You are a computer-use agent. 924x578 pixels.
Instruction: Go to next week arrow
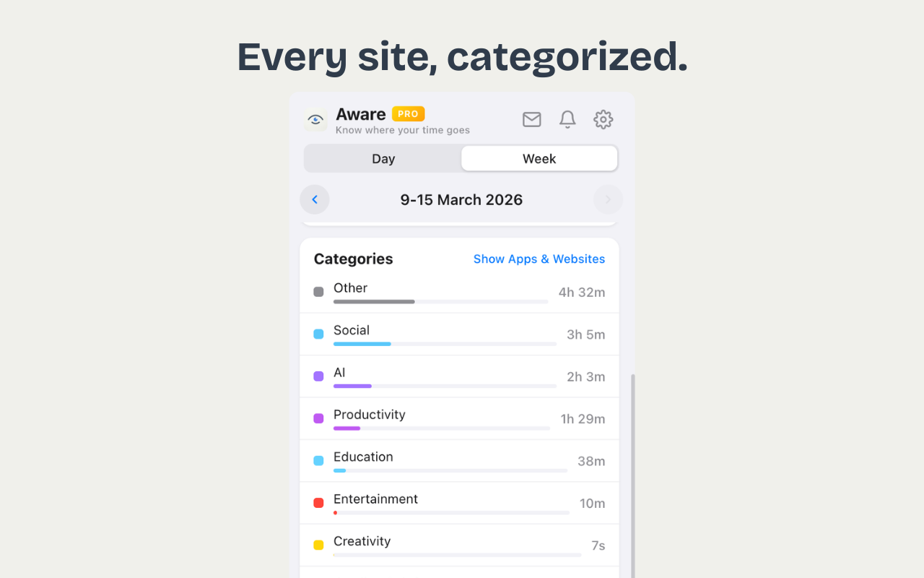tap(608, 200)
